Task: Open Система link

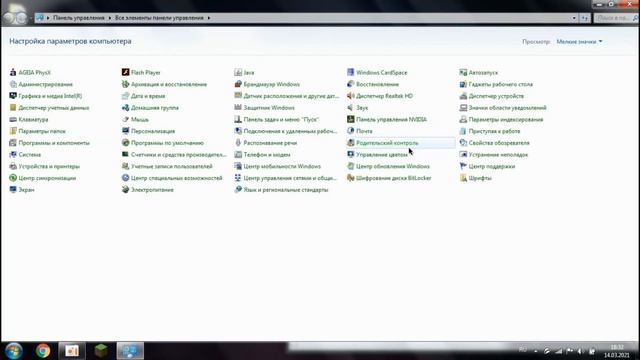Action: click(30, 155)
